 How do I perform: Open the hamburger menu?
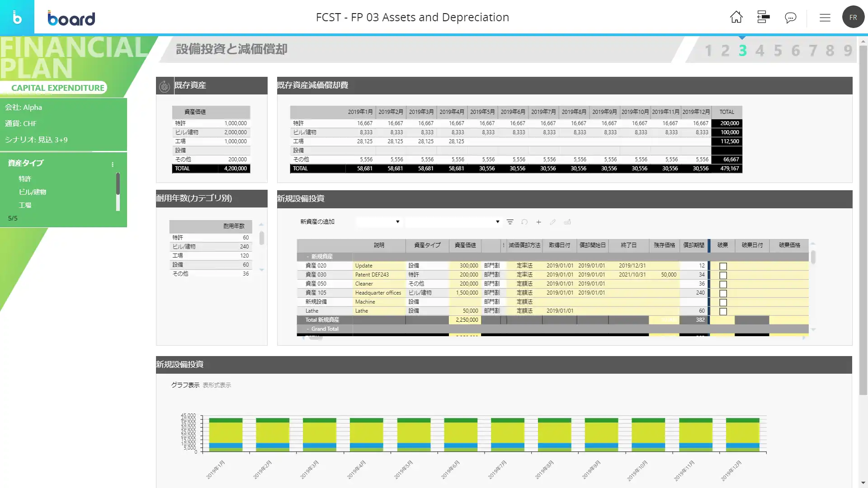[x=825, y=18]
